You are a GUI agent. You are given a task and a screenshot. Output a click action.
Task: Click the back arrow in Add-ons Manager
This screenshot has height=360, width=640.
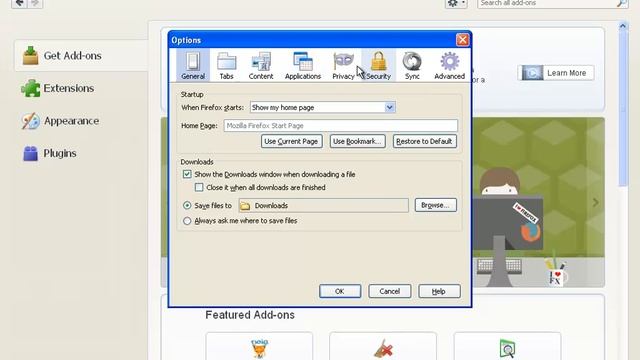pos(19,3)
